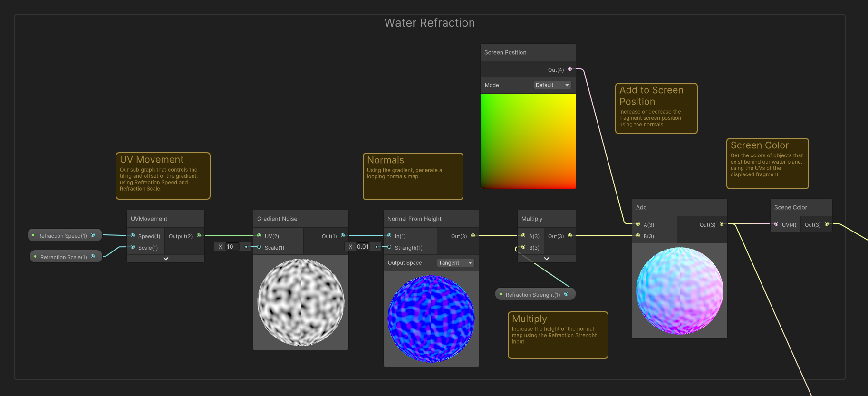Click Scene Color UV(4) input port
The image size is (868, 396).
point(776,224)
